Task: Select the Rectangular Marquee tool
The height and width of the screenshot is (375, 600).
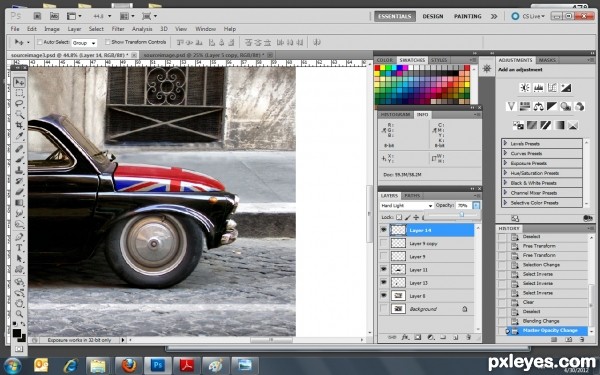Action: coord(19,93)
